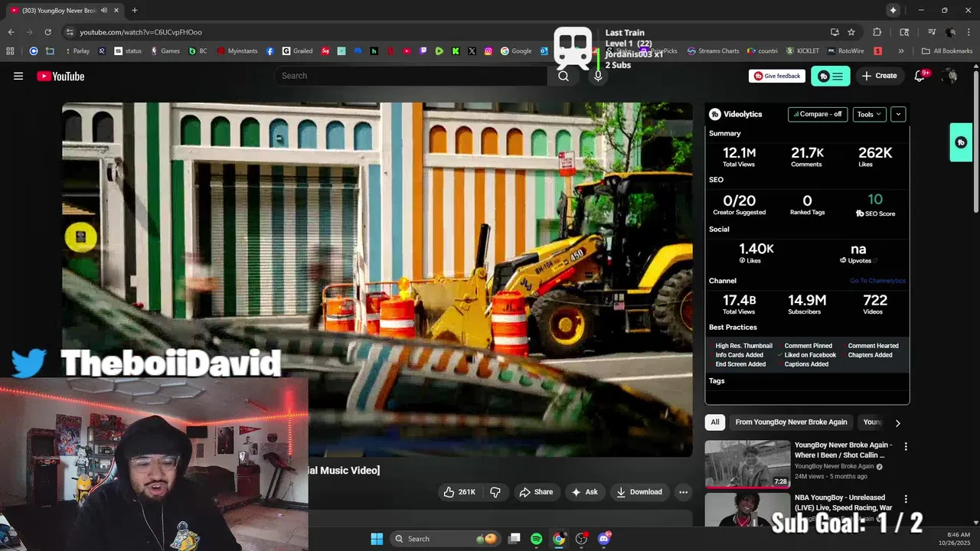Open the Windows Start menu
The image size is (980, 551).
click(377, 539)
